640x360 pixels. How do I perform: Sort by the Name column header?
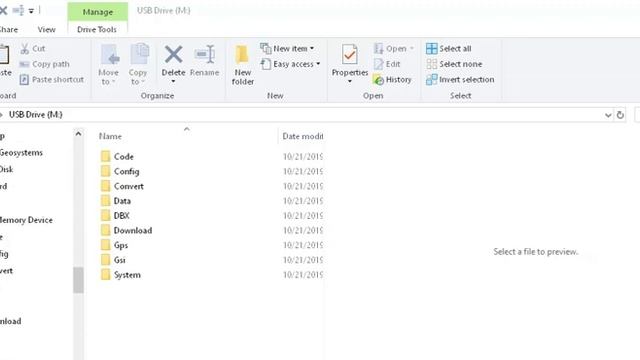click(x=110, y=136)
